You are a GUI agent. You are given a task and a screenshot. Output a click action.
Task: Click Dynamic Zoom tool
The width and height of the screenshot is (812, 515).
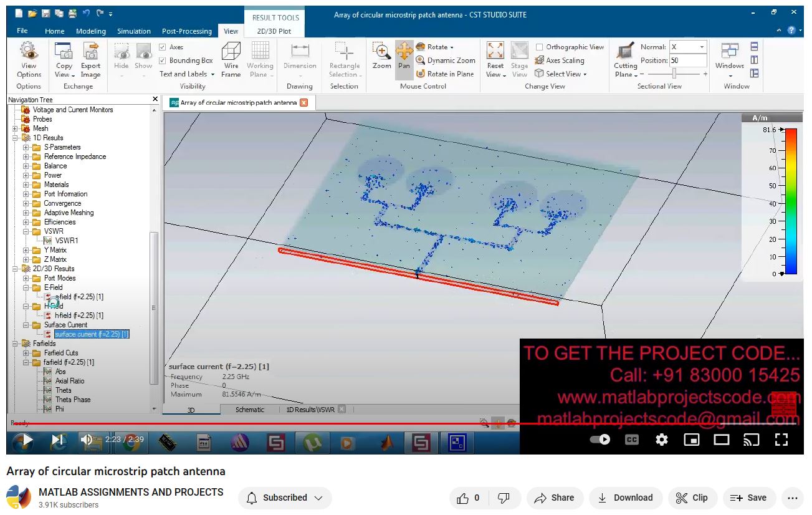(x=446, y=60)
